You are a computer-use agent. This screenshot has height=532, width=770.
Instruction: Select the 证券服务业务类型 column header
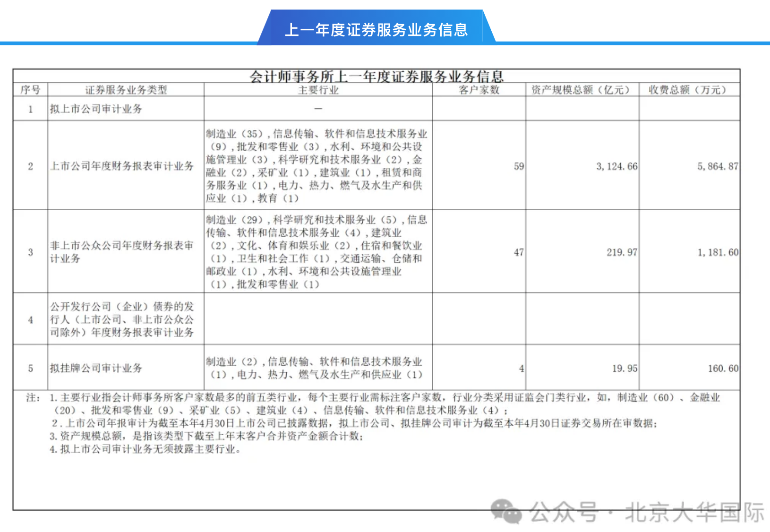click(x=126, y=90)
